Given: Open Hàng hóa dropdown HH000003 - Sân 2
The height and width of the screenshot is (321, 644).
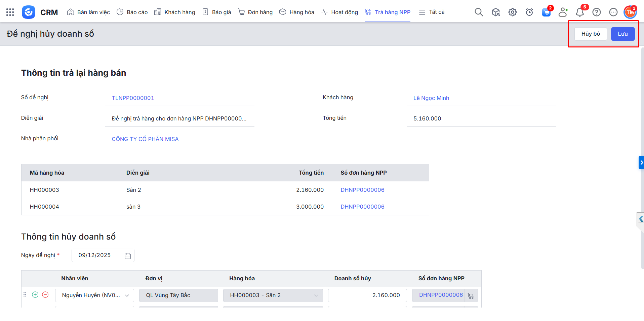Looking at the screenshot, I should [x=316, y=295].
